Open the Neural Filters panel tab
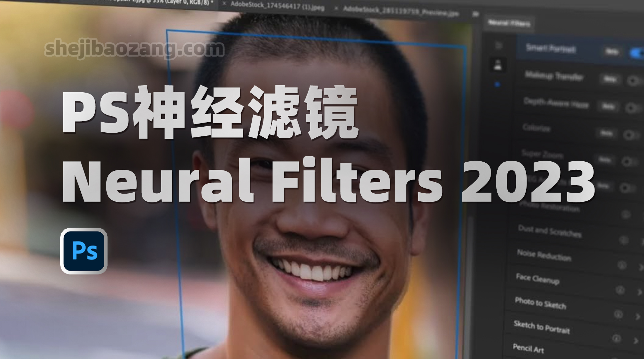This screenshot has width=644, height=359. point(509,23)
